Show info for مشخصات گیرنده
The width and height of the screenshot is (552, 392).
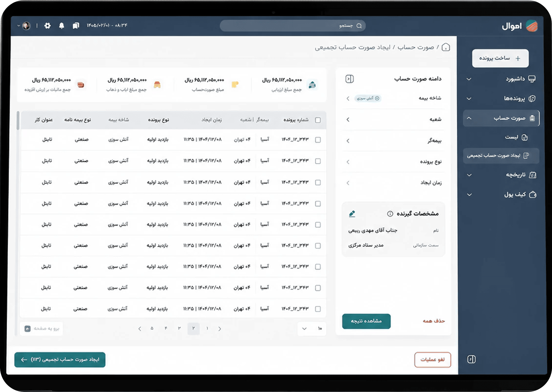click(390, 214)
